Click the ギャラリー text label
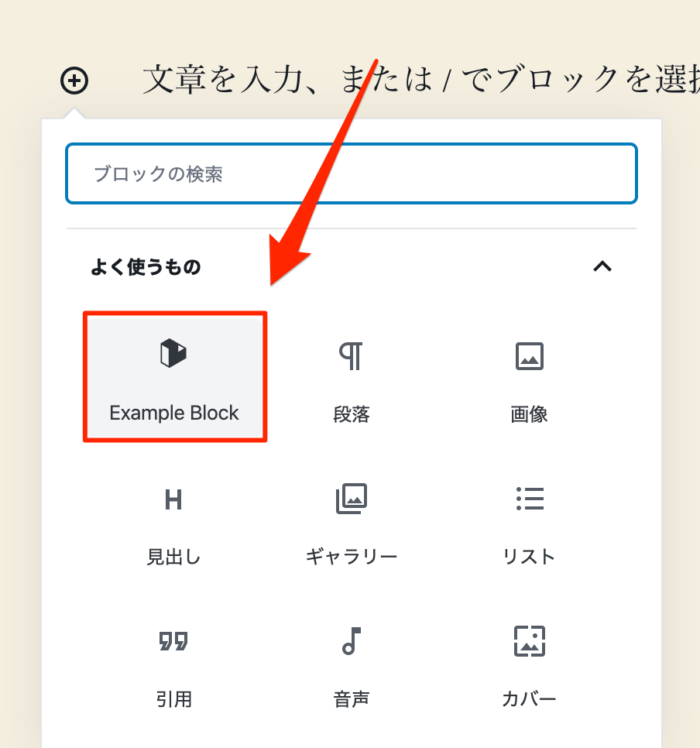The width and height of the screenshot is (700, 748). tap(351, 557)
